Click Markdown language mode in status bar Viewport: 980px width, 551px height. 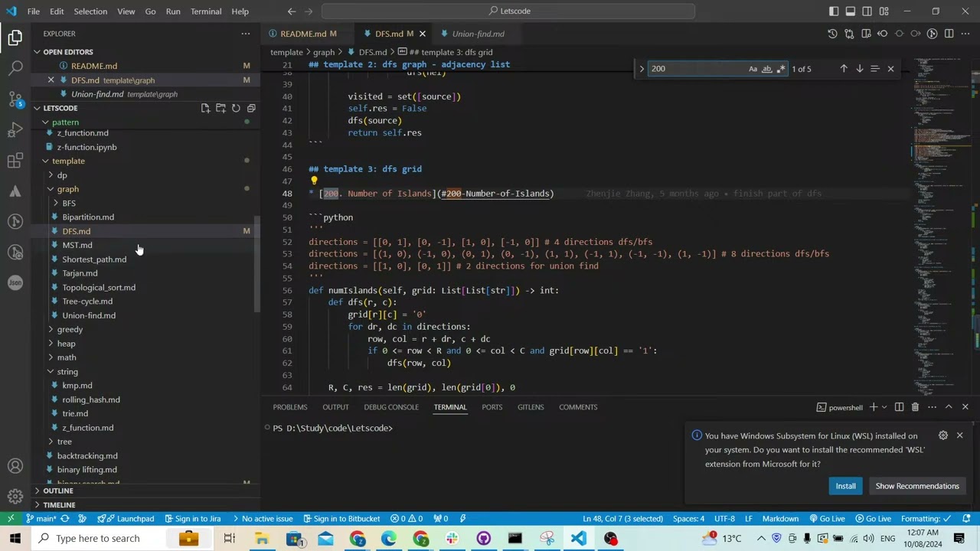780,519
